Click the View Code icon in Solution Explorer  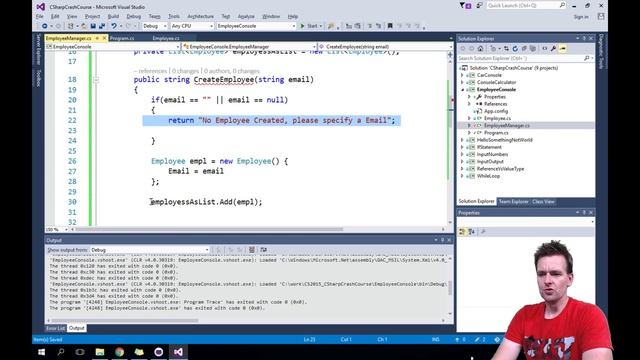click(544, 49)
